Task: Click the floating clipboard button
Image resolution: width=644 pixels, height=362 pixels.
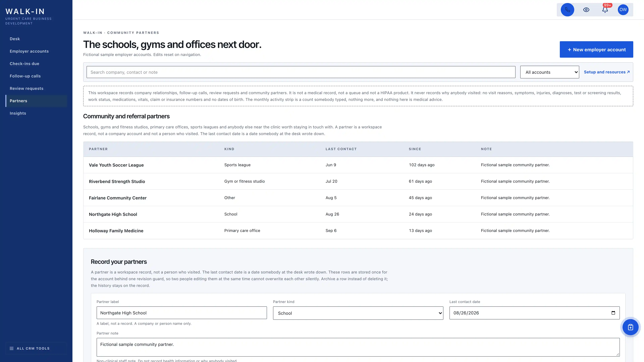Action: (x=630, y=327)
